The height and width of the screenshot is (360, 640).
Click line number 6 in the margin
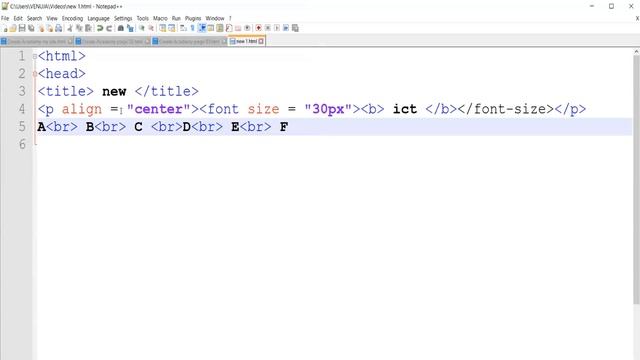coord(22,144)
